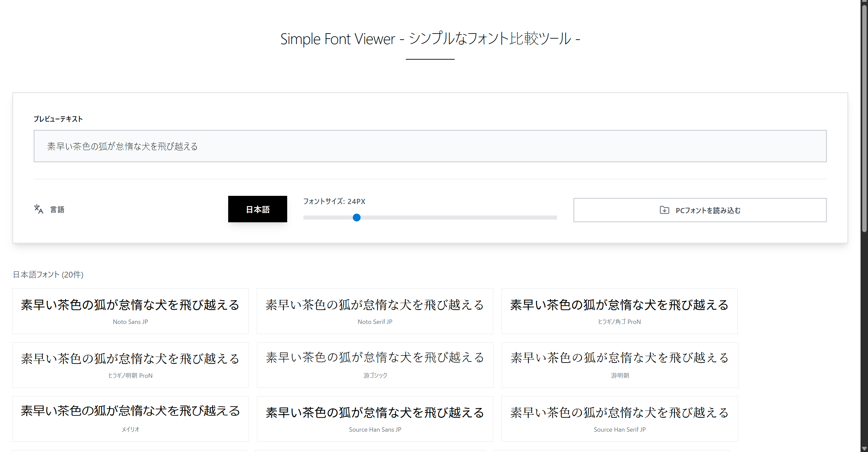This screenshot has width=868, height=452.
Task: Click inside the preview text input field
Action: pos(430,146)
